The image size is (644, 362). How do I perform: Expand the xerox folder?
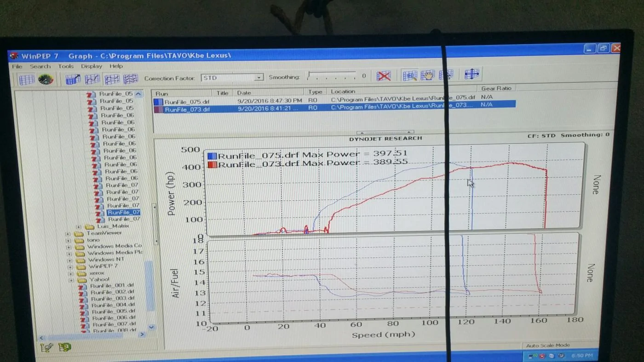[x=70, y=273]
